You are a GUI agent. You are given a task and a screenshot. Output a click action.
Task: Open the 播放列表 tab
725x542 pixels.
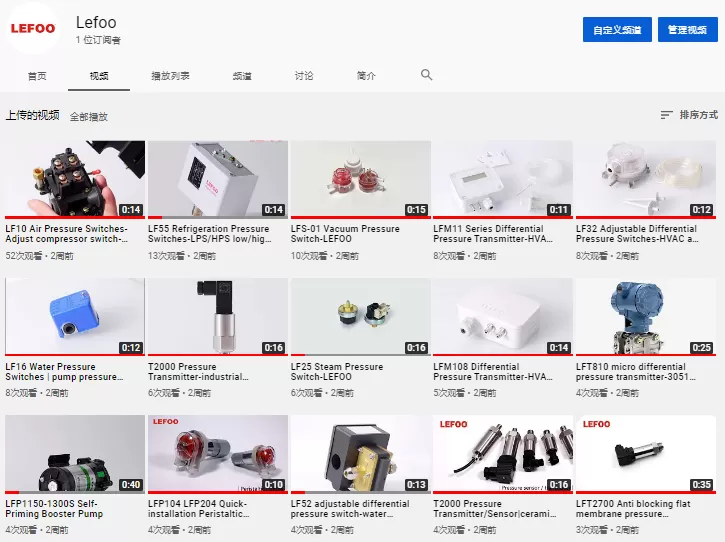[x=170, y=76]
